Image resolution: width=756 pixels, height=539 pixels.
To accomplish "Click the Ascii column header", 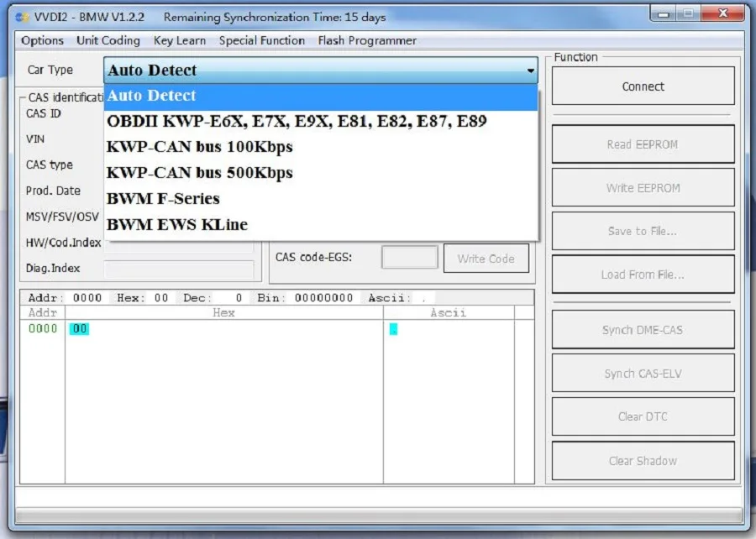I will 449,313.
